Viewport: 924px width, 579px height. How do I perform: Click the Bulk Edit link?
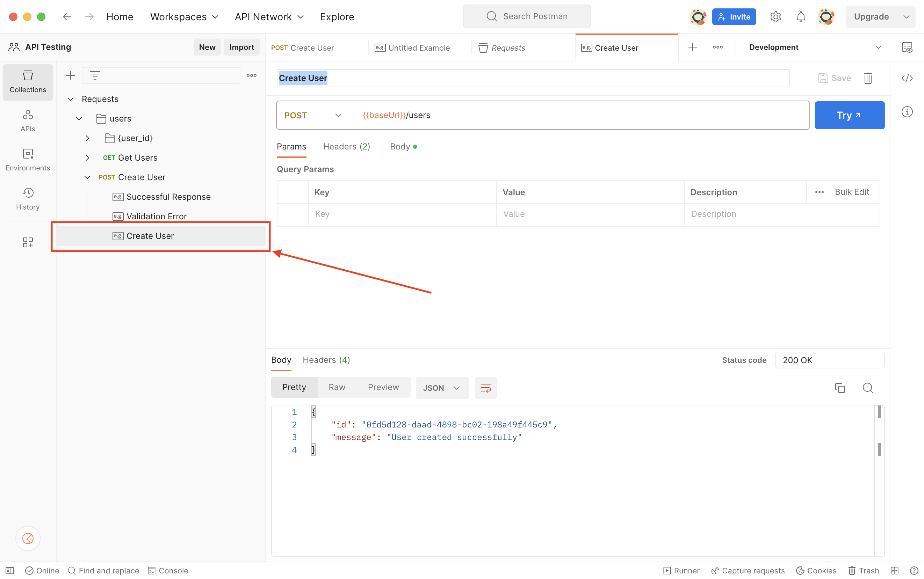pyautogui.click(x=852, y=192)
